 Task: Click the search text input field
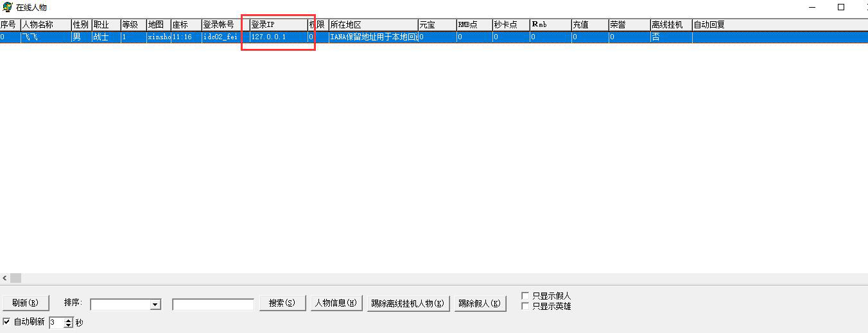[213, 305]
